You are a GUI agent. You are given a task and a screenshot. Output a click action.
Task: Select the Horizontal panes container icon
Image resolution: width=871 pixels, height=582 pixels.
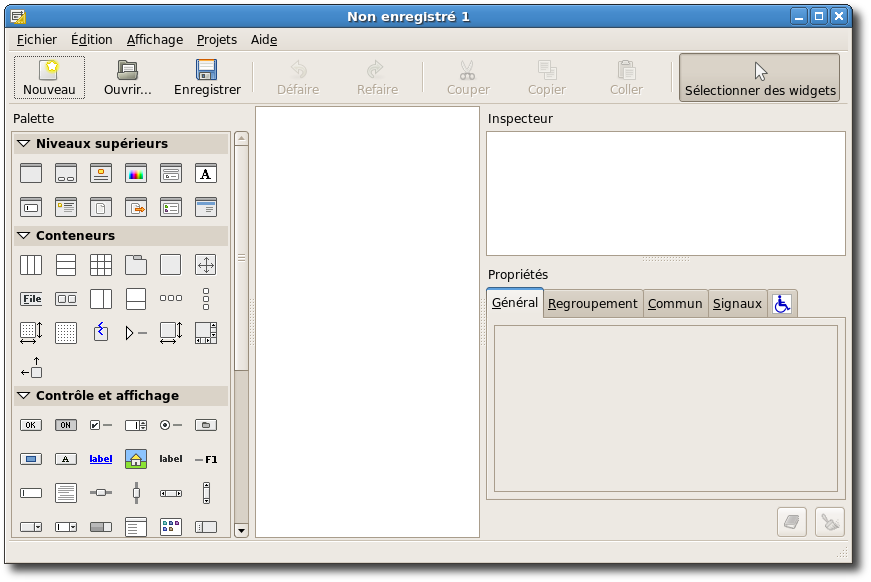(x=101, y=299)
